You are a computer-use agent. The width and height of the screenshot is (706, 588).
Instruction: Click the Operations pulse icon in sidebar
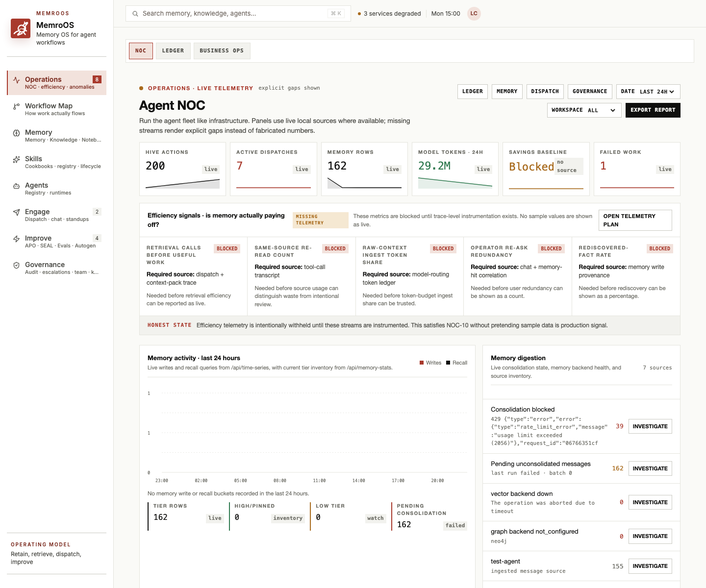(x=17, y=80)
